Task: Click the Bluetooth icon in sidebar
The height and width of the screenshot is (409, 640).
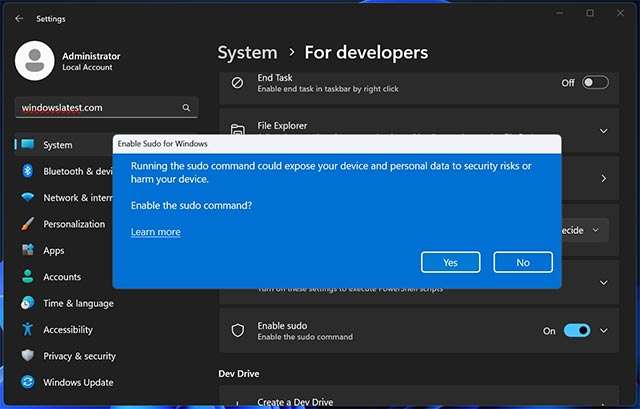Action: coord(28,171)
